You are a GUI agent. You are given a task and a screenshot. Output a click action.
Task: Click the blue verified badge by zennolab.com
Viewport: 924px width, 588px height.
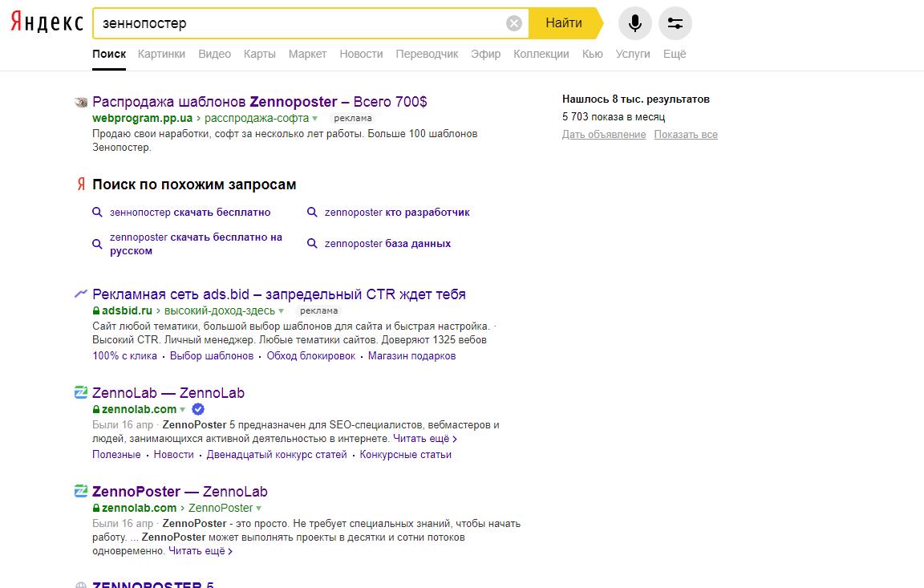[198, 409]
